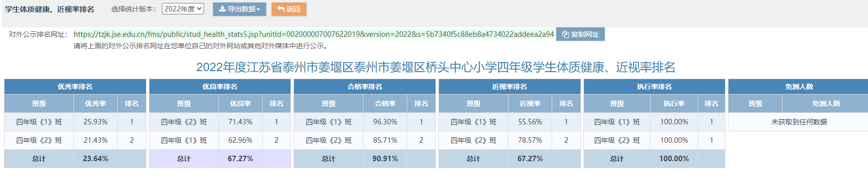
Task: Click the copy icon next to 复制网址
Action: click(x=565, y=34)
